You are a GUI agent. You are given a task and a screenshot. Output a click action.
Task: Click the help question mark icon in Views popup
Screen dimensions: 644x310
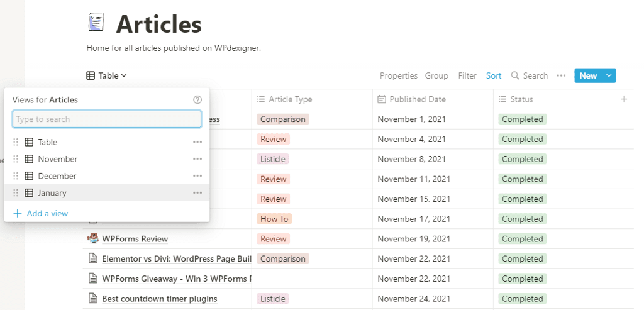coord(197,100)
